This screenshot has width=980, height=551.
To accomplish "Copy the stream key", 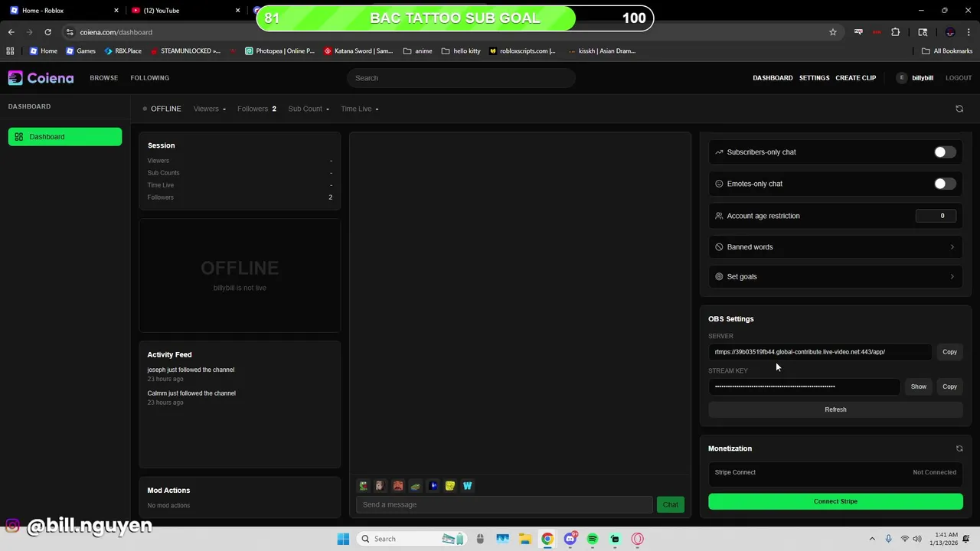I will coord(949,386).
